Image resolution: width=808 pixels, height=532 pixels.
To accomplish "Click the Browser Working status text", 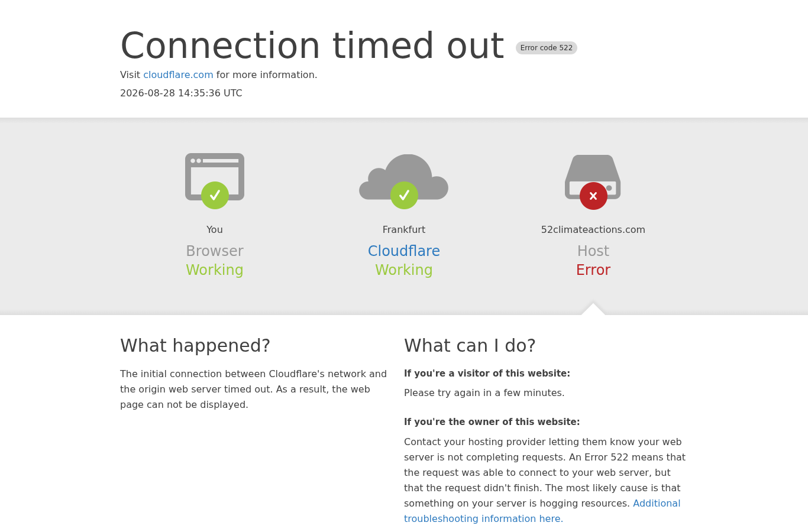I will point(215,270).
